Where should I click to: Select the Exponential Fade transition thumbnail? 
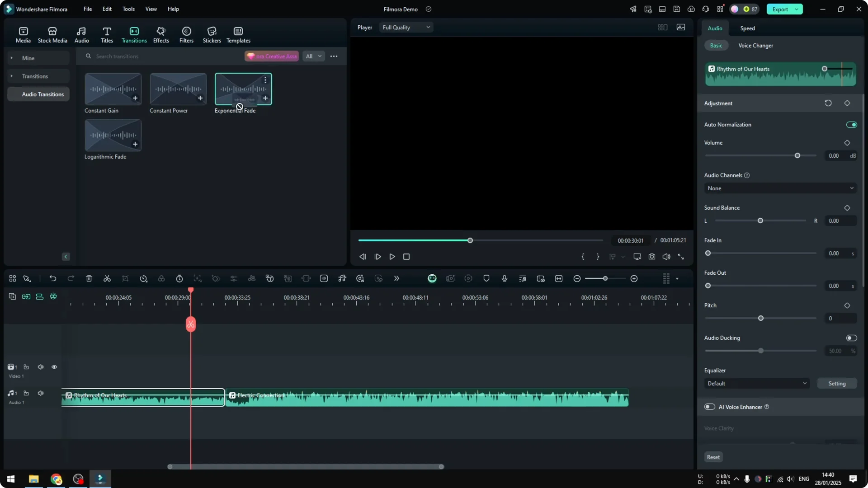click(243, 89)
